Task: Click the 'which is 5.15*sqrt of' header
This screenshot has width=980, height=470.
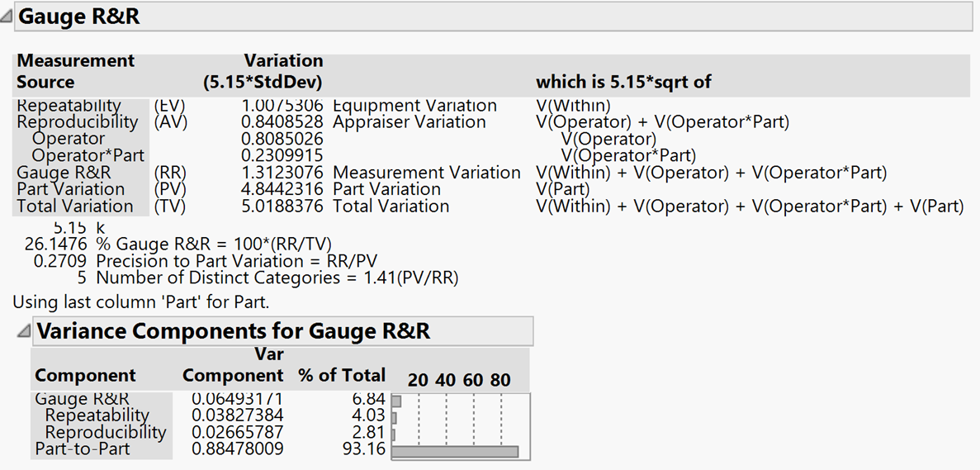Action: click(623, 82)
